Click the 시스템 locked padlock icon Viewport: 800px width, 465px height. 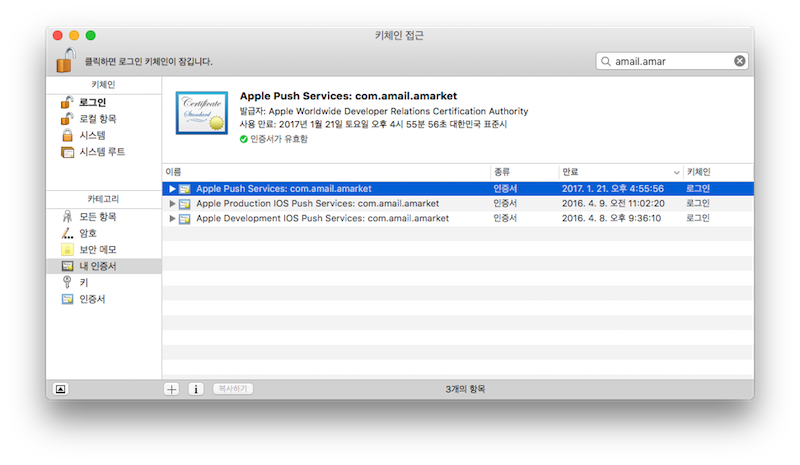pyautogui.click(x=67, y=135)
